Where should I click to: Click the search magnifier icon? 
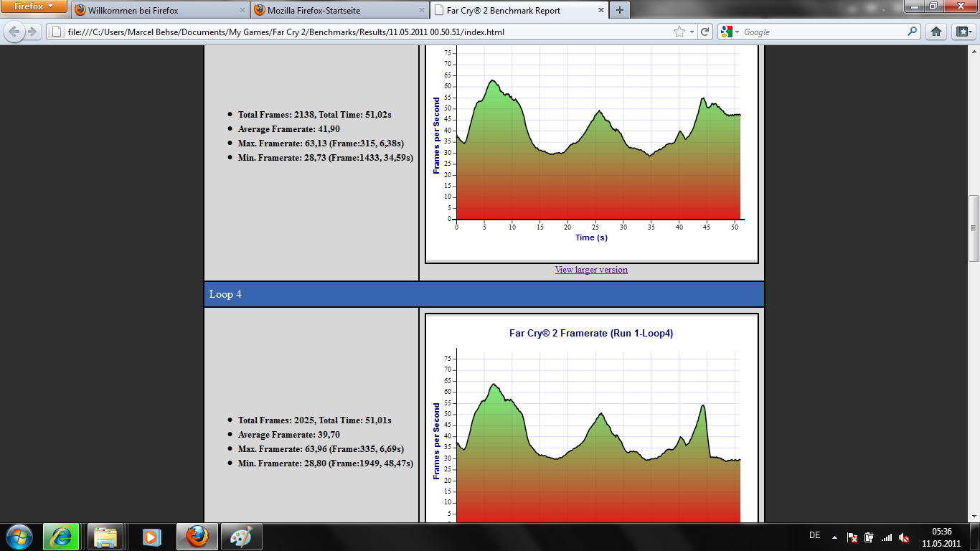point(913,32)
